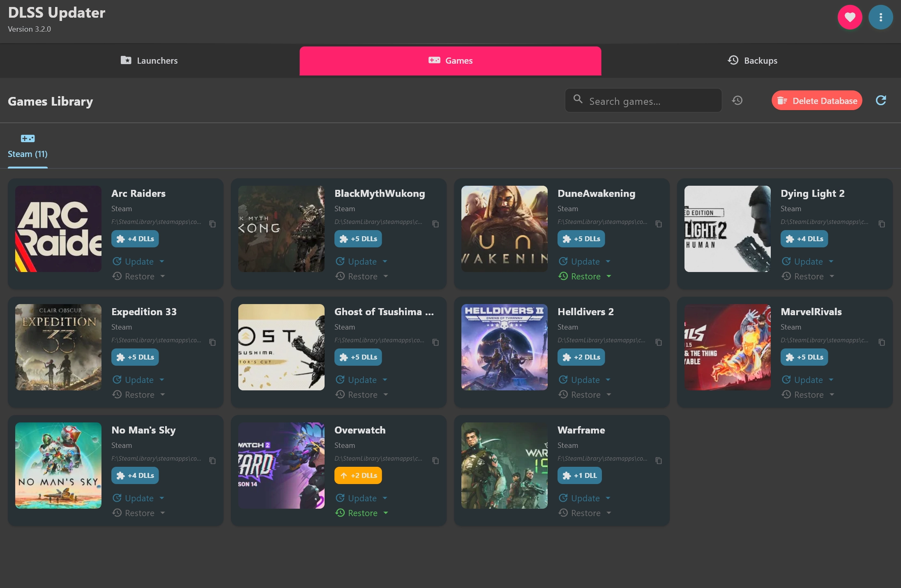This screenshot has width=901, height=588.
Task: Click the pink heart support icon
Action: point(850,17)
